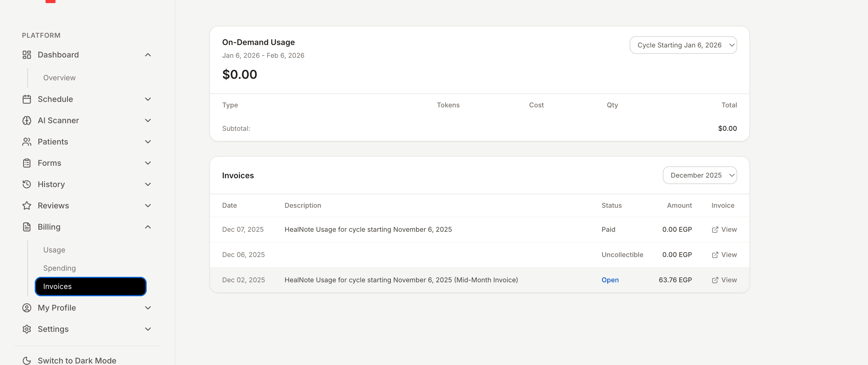The image size is (868, 365).
Task: Click the Amount column header
Action: point(679,205)
